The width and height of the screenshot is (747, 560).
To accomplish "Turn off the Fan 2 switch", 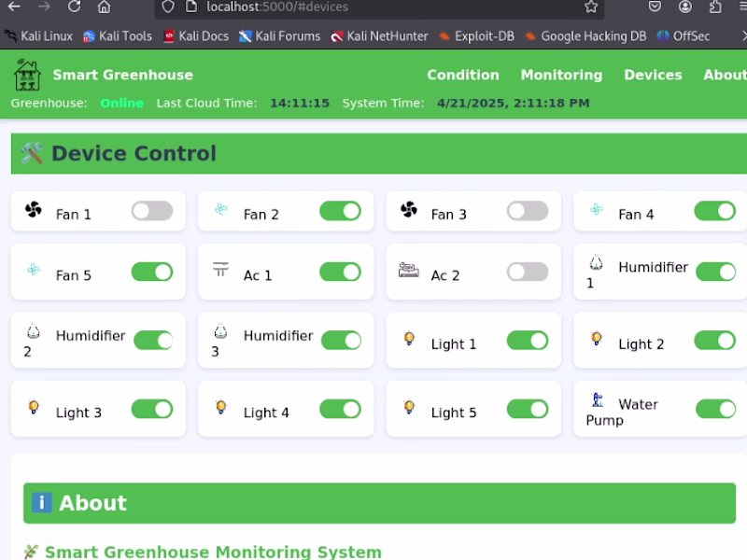I will coord(340,211).
